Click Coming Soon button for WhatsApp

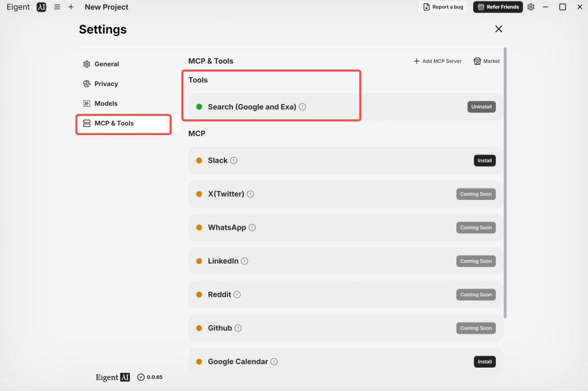click(x=476, y=228)
